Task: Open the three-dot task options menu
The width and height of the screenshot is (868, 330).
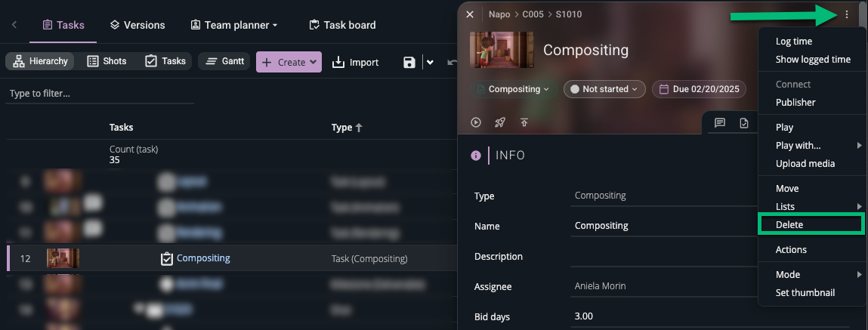Action: (x=847, y=14)
